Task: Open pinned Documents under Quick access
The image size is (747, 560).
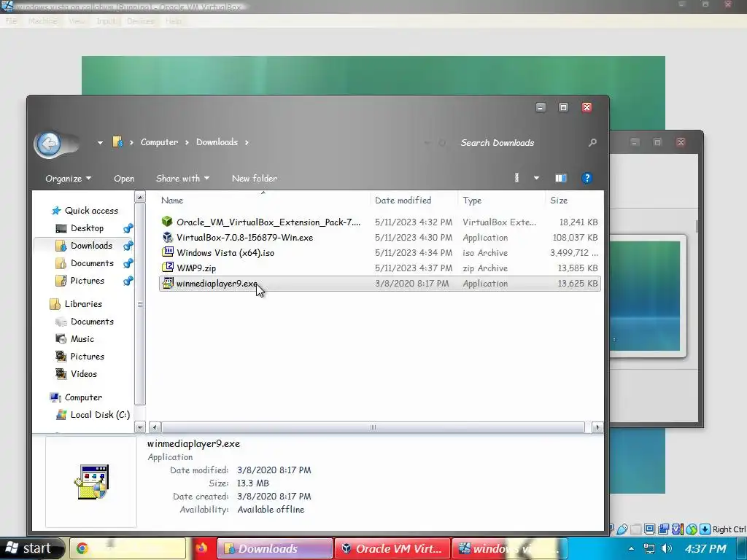Action: (x=92, y=263)
